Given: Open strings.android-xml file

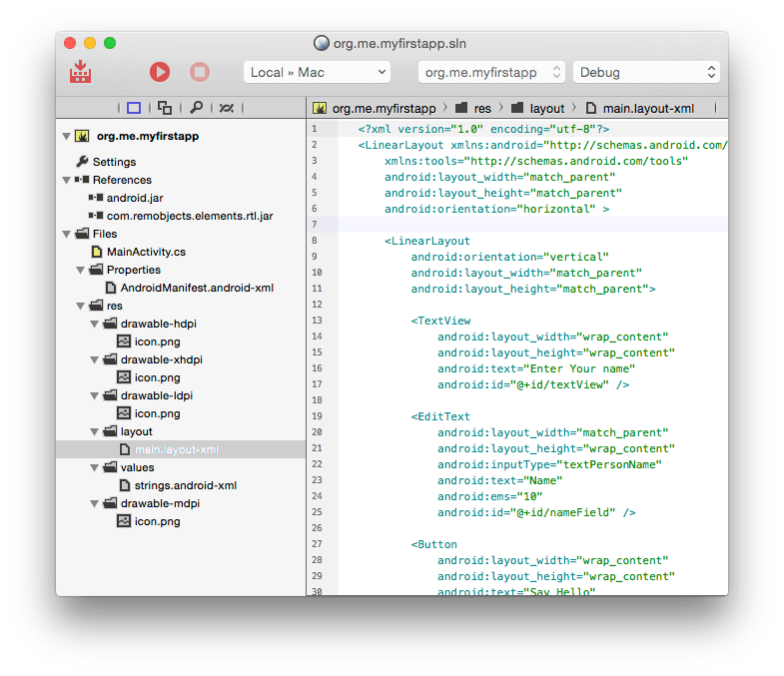Looking at the screenshot, I should coord(186,485).
